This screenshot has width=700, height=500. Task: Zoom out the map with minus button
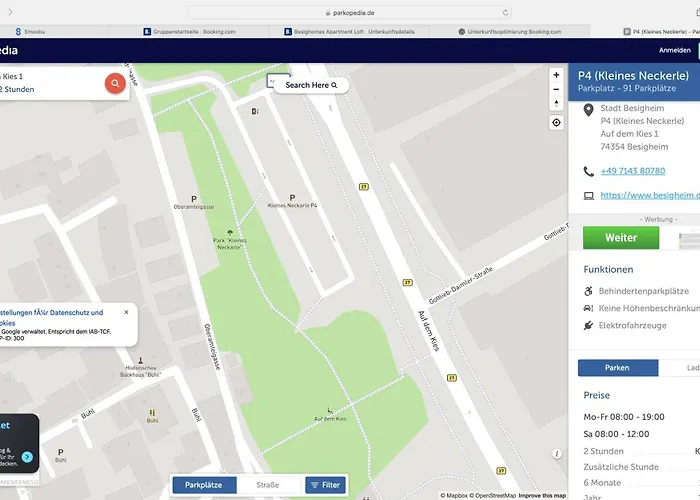556,89
